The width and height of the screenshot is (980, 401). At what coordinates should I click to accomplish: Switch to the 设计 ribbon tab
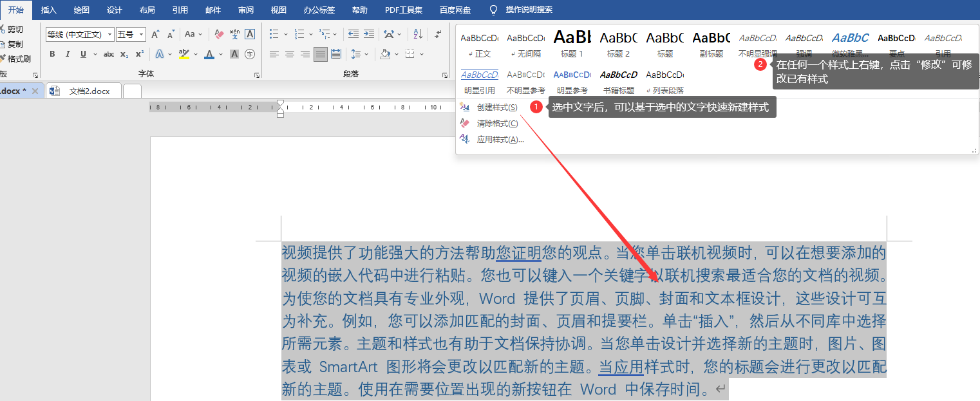(x=115, y=10)
